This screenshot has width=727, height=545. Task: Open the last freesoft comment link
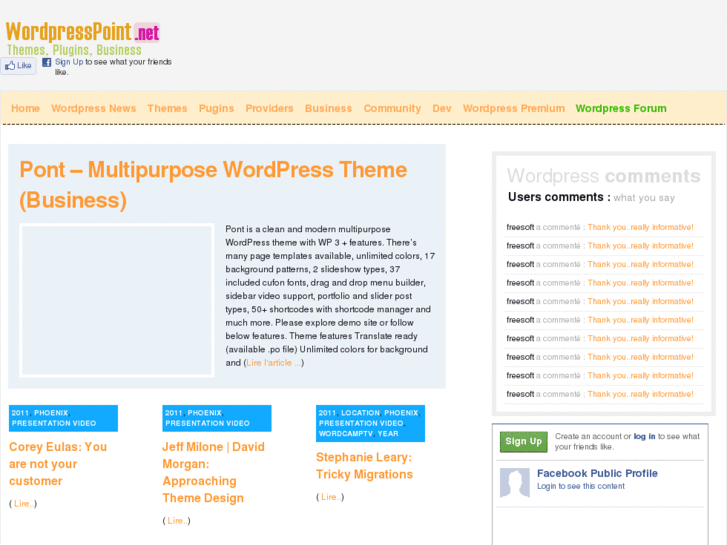(x=640, y=394)
